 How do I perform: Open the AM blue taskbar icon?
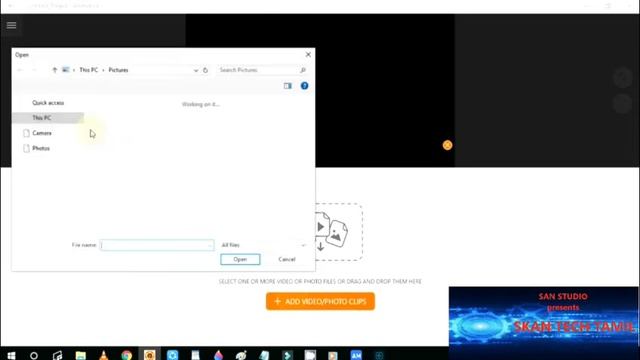[x=356, y=355]
